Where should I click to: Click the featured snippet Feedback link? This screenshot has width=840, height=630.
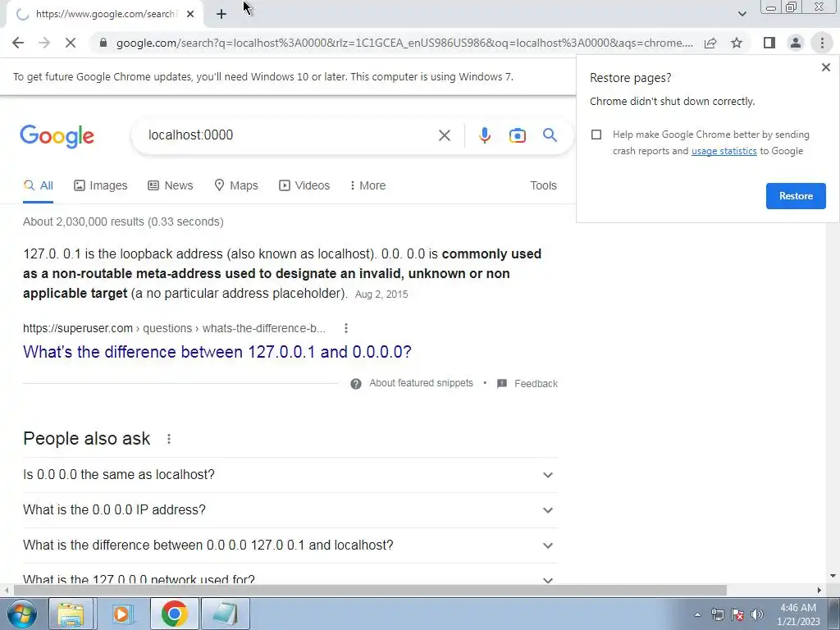click(x=527, y=384)
